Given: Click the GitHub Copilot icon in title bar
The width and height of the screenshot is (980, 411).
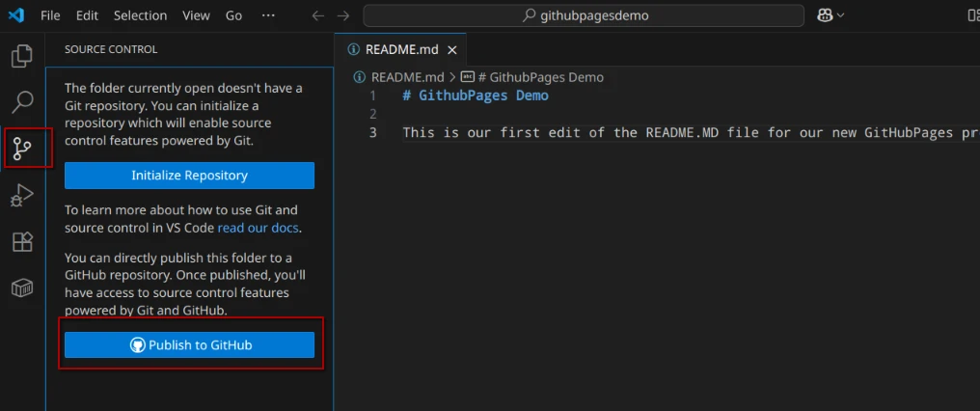Looking at the screenshot, I should point(824,15).
